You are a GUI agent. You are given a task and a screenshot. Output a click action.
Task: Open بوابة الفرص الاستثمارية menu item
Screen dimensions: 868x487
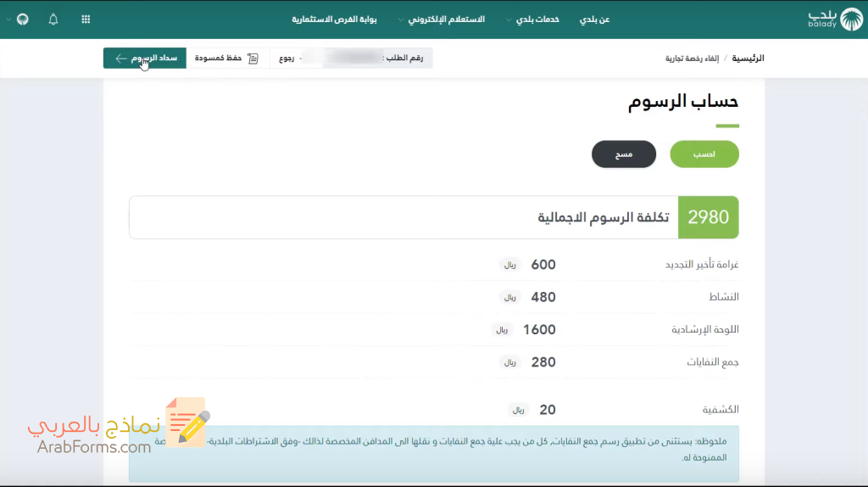(x=334, y=20)
